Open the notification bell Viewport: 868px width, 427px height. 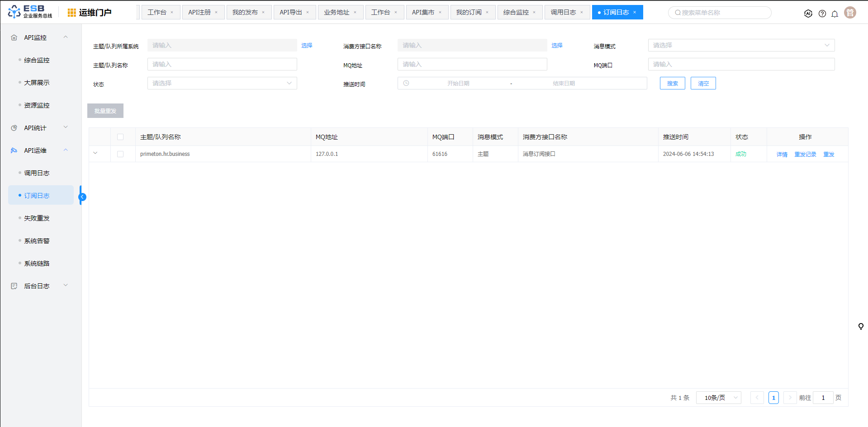[835, 14]
